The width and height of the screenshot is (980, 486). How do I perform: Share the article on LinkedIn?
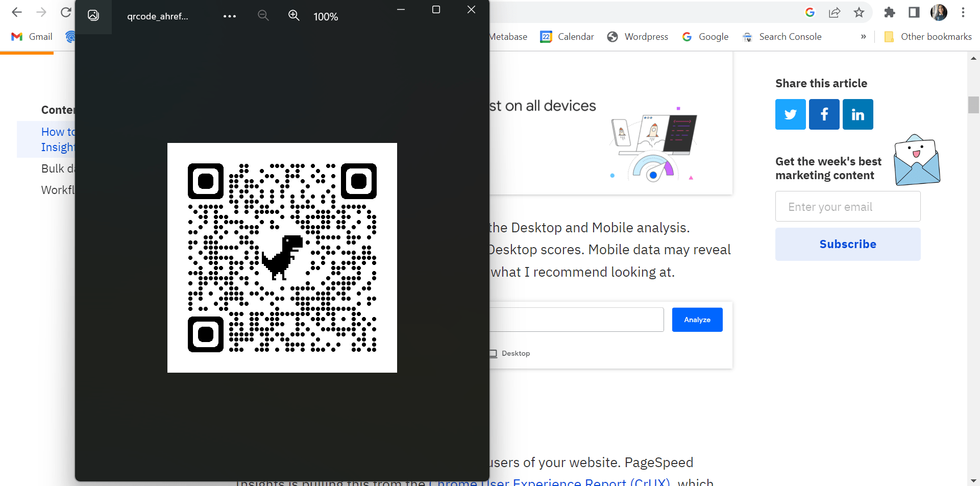point(857,114)
